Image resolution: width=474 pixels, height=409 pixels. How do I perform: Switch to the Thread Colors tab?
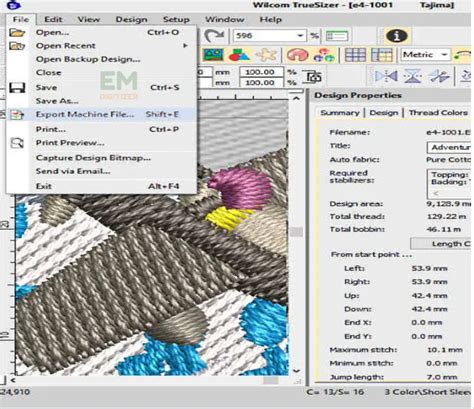click(x=438, y=113)
